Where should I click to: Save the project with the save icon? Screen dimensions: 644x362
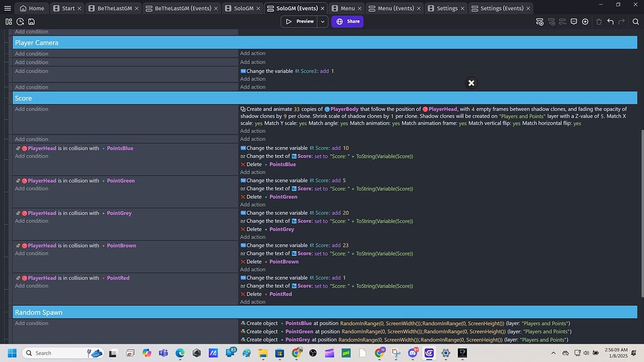click(31, 21)
